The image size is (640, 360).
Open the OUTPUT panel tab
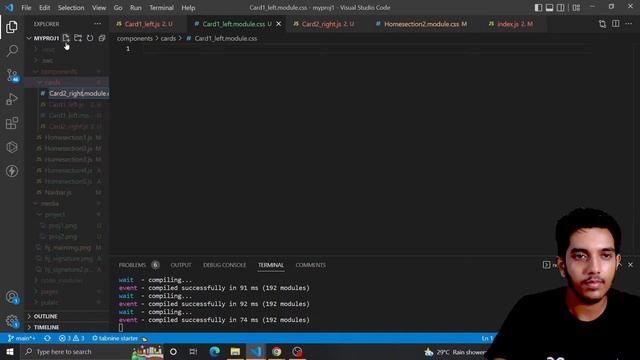click(x=181, y=265)
